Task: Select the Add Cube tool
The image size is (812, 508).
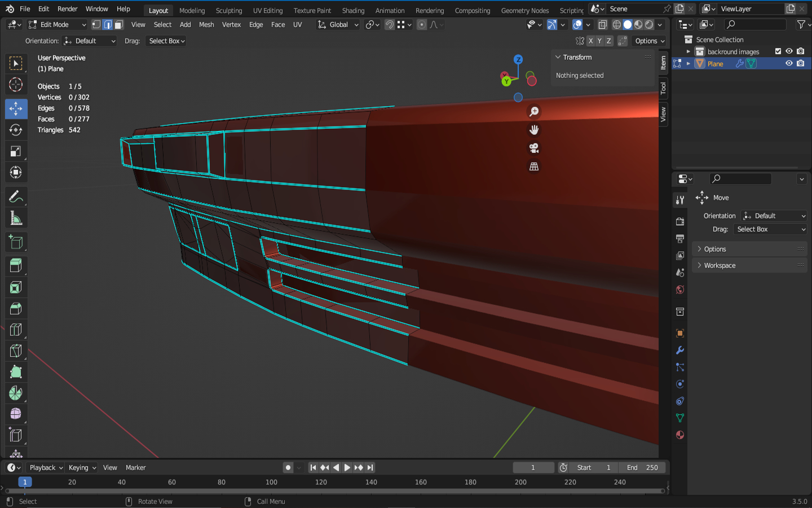Action: 16,242
